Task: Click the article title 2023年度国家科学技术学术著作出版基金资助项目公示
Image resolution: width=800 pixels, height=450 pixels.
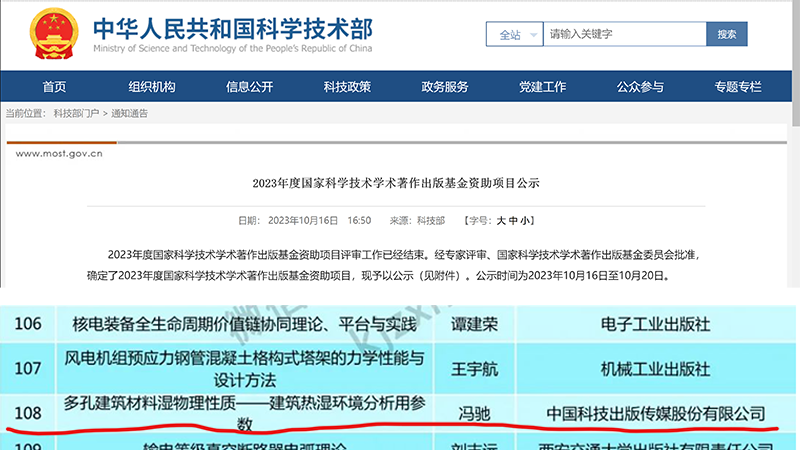Action: 396,183
